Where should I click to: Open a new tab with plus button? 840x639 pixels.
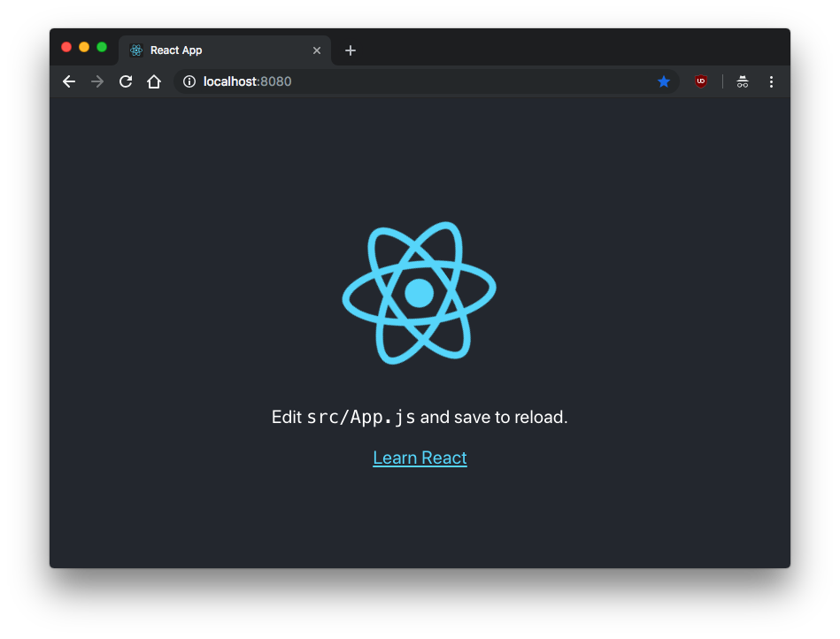351,50
